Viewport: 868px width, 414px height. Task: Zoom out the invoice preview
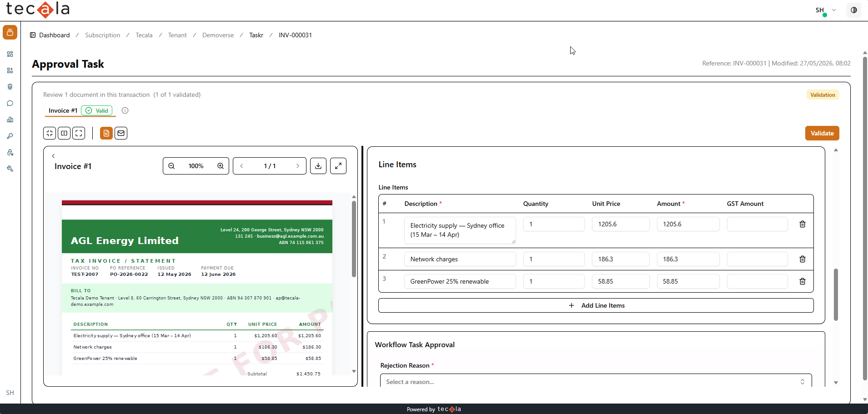[171, 166]
